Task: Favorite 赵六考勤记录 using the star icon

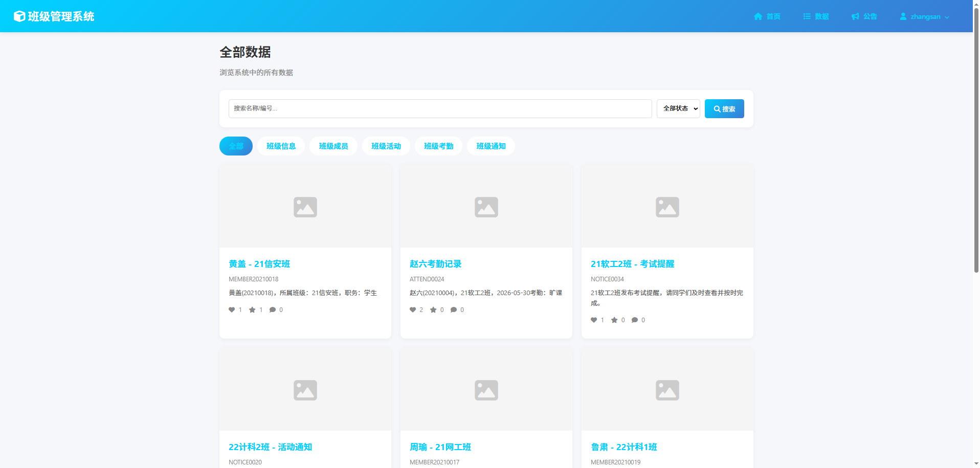Action: (433, 310)
